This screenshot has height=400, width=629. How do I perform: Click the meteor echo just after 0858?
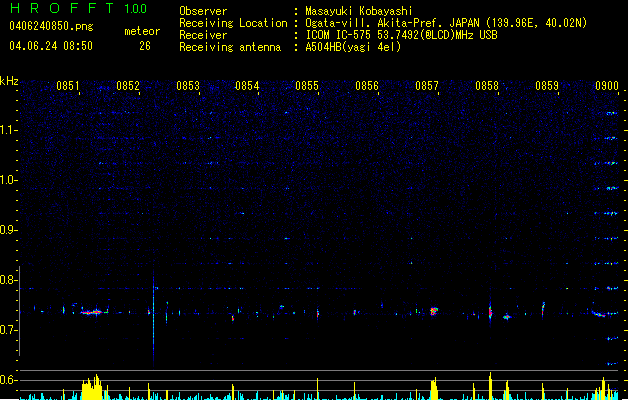pos(507,317)
